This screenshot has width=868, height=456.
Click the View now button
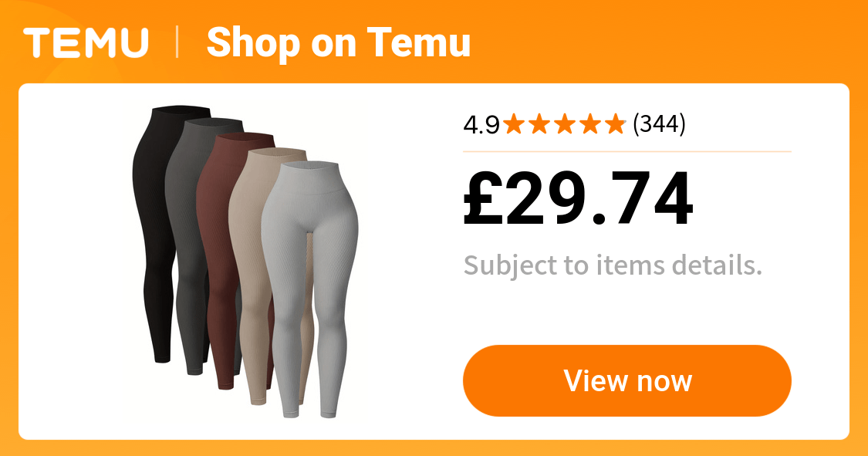[627, 380]
